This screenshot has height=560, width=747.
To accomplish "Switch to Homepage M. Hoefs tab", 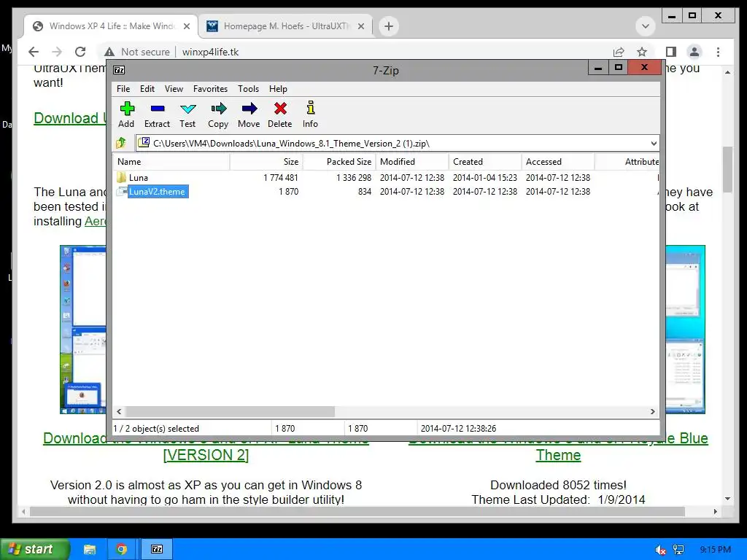I will tap(285, 26).
